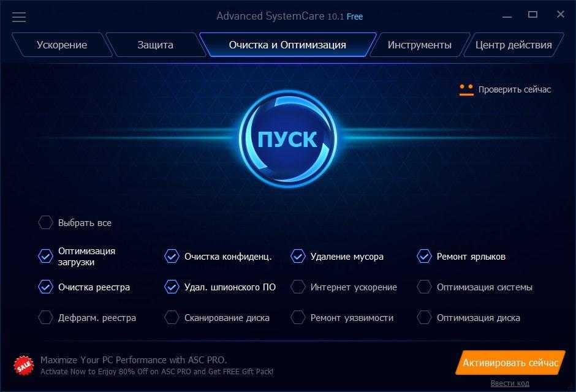
Task: Go to the Центр действия tab
Action: point(513,45)
